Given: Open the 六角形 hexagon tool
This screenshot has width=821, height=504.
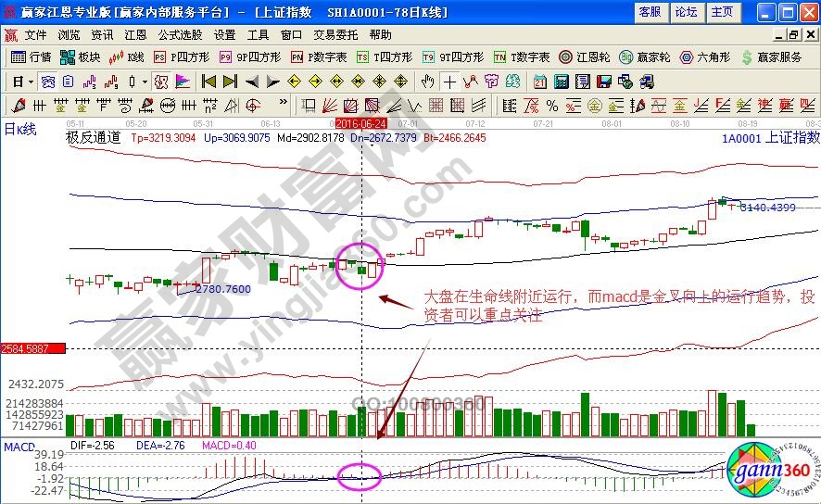Looking at the screenshot, I should click(705, 57).
